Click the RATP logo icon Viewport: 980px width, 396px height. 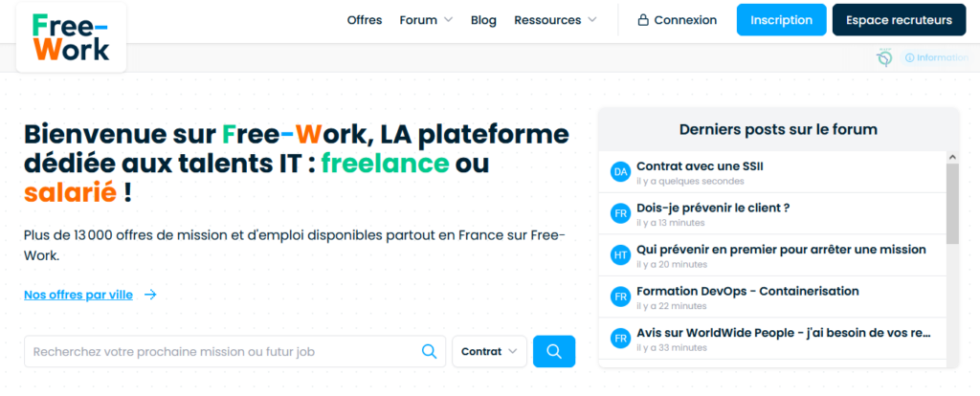883,57
